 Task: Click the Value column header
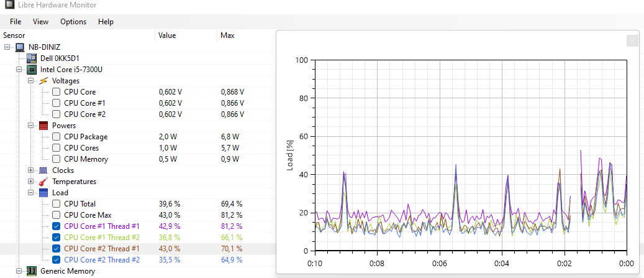167,35
